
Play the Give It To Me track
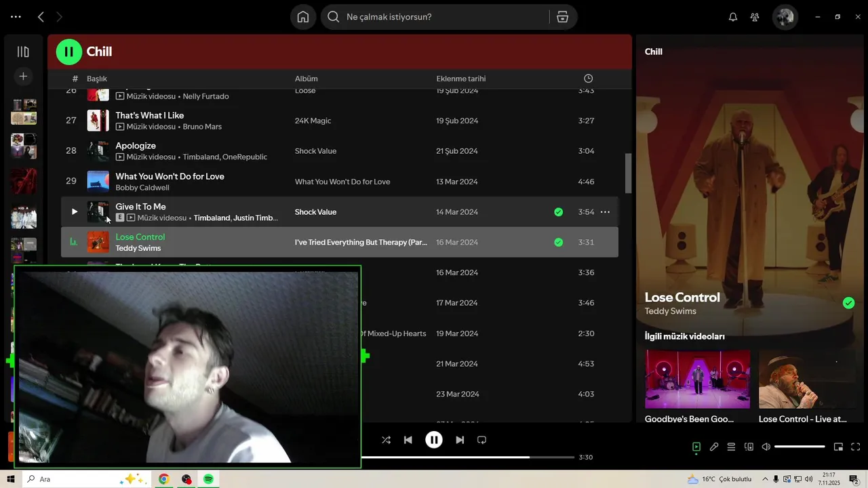click(75, 211)
